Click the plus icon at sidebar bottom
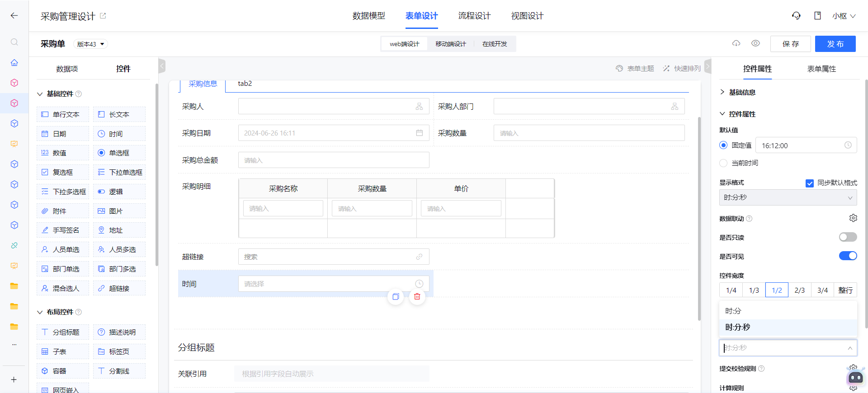Screen dimensions: 868x393 [14, 379]
